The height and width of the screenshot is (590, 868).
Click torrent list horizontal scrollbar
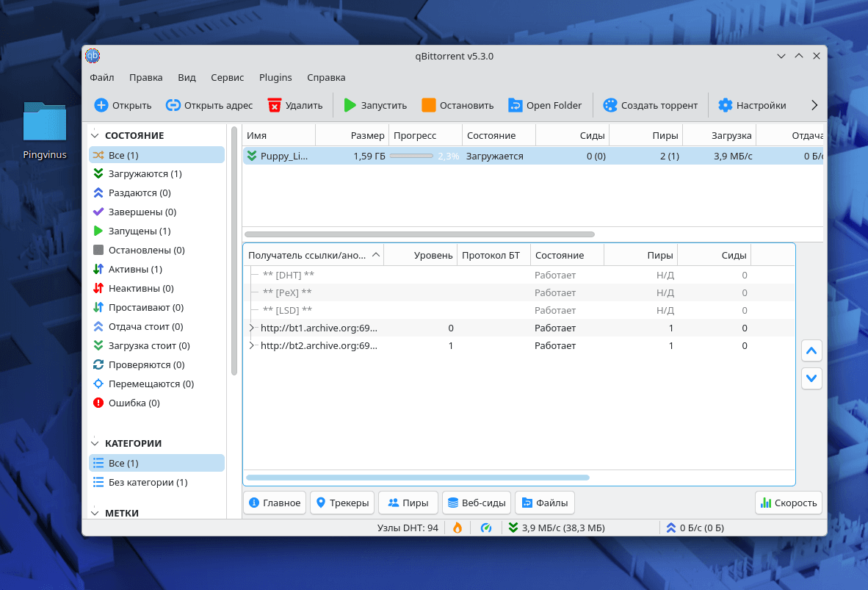coord(419,234)
